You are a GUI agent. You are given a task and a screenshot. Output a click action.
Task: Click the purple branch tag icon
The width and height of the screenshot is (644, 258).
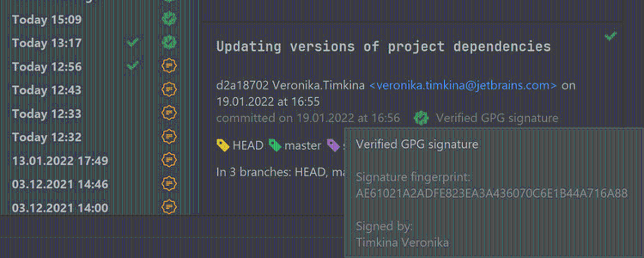[x=333, y=145]
